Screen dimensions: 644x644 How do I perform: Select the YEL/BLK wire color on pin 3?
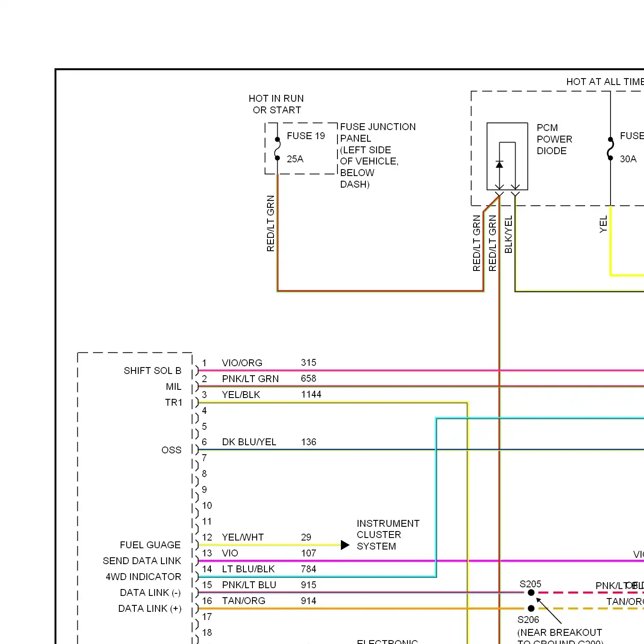point(241,395)
